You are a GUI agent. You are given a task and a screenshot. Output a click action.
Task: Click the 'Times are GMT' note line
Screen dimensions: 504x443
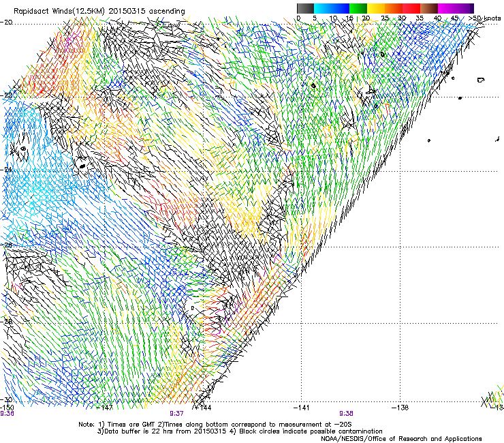pyautogui.click(x=215, y=424)
